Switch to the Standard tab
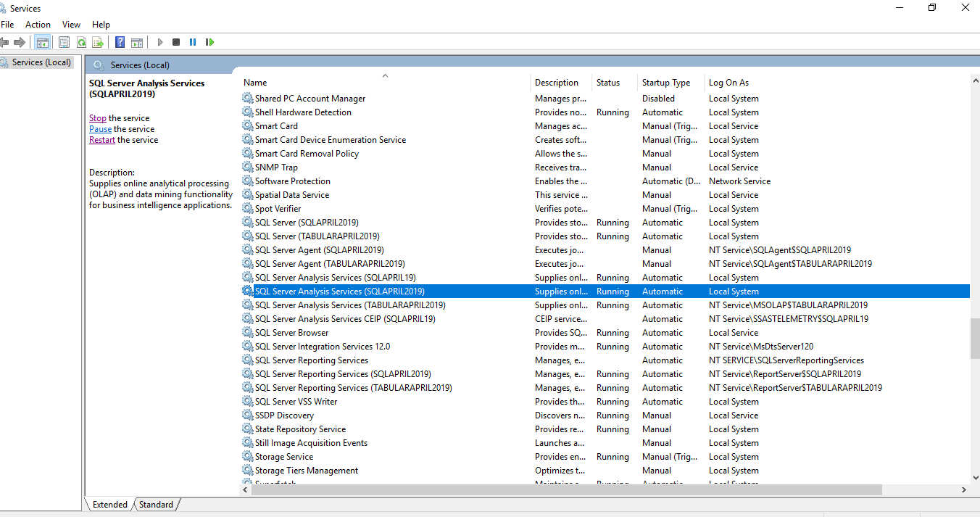The width and height of the screenshot is (980, 517). [156, 505]
